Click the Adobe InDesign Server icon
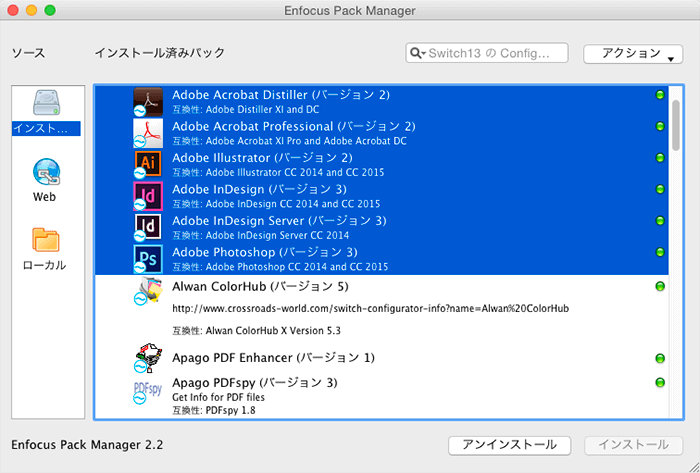Screen dimensions: 700x473 pyautogui.click(x=148, y=227)
